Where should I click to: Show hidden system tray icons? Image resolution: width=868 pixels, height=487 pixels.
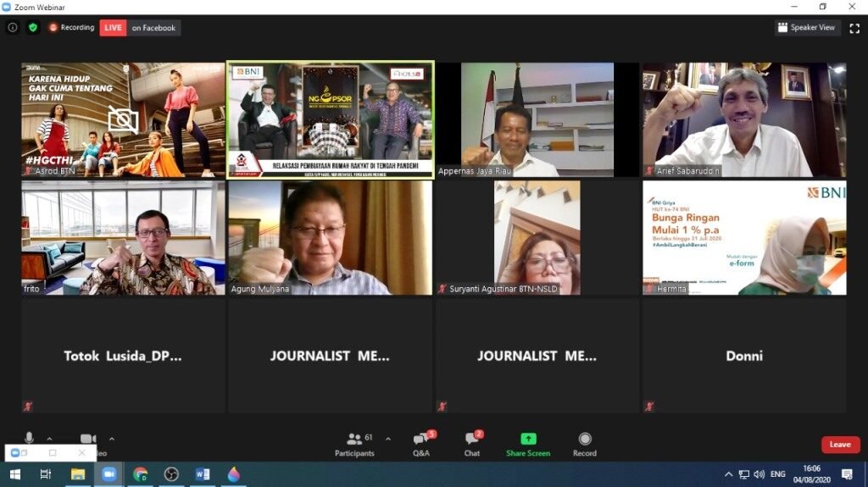click(x=728, y=474)
